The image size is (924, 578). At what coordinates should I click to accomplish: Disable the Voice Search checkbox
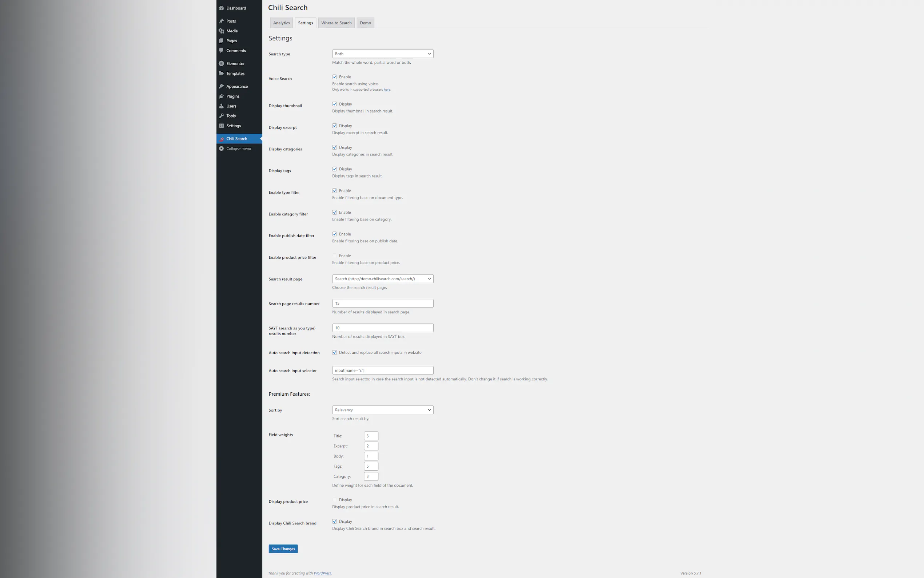pos(335,77)
